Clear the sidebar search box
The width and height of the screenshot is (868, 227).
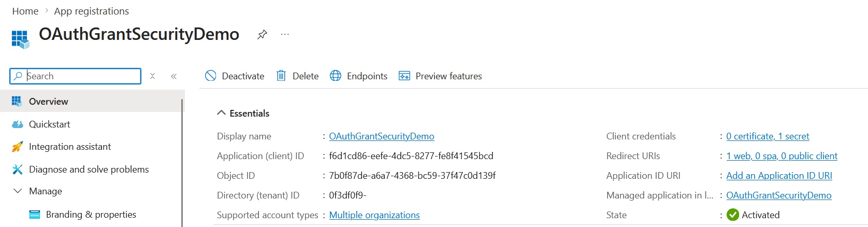pos(152,76)
